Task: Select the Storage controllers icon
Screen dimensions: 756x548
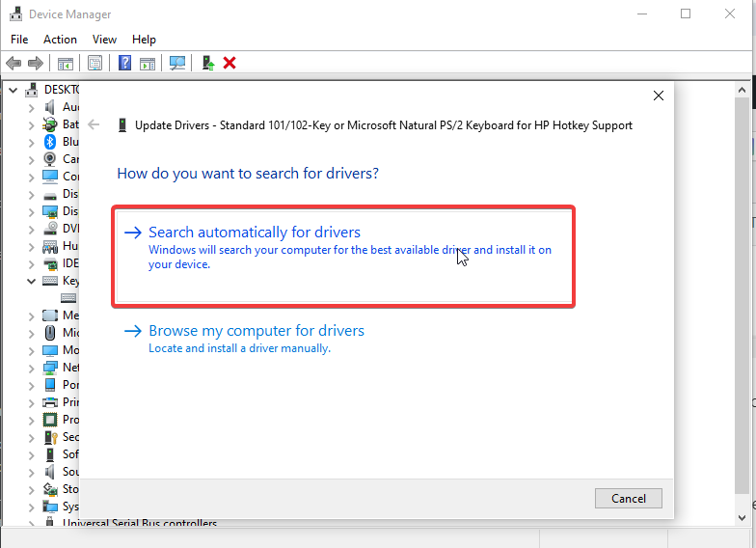Action: (50, 489)
